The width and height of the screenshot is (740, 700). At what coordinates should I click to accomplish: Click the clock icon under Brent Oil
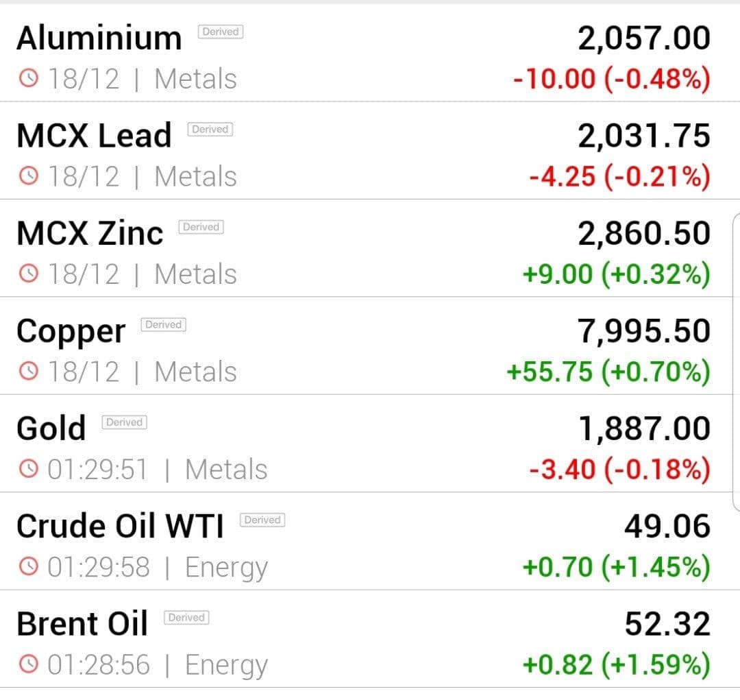(x=28, y=664)
